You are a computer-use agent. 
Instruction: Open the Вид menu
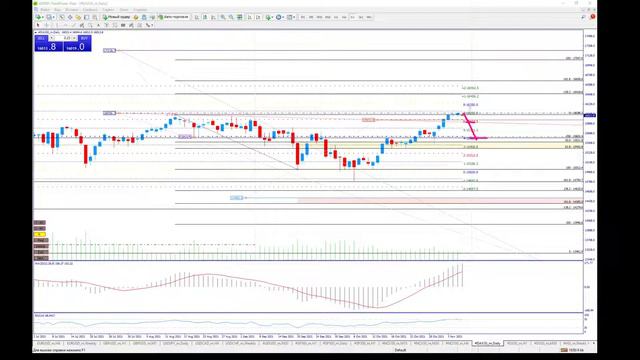coord(57,9)
